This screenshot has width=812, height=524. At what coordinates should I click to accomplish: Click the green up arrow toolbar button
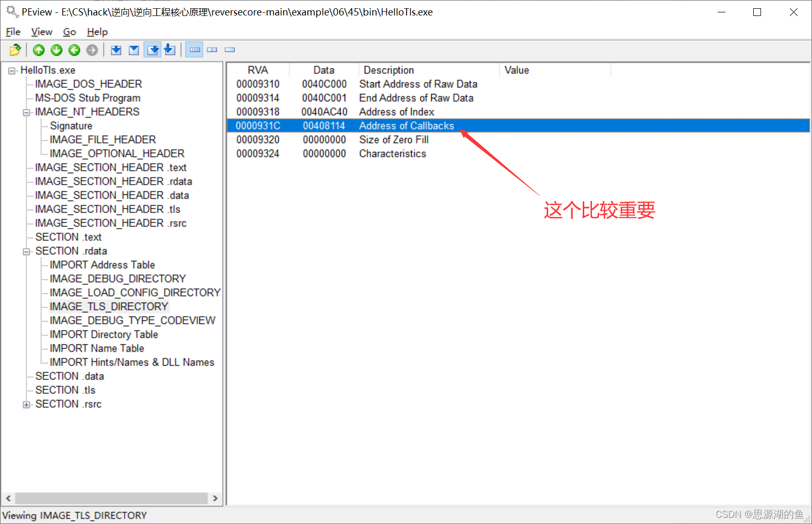pos(39,50)
